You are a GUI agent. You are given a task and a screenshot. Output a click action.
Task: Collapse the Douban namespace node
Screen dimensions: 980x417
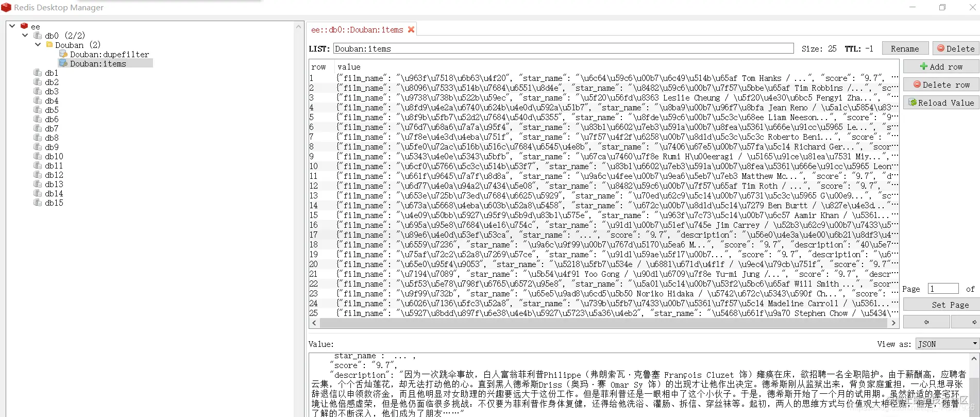point(38,44)
